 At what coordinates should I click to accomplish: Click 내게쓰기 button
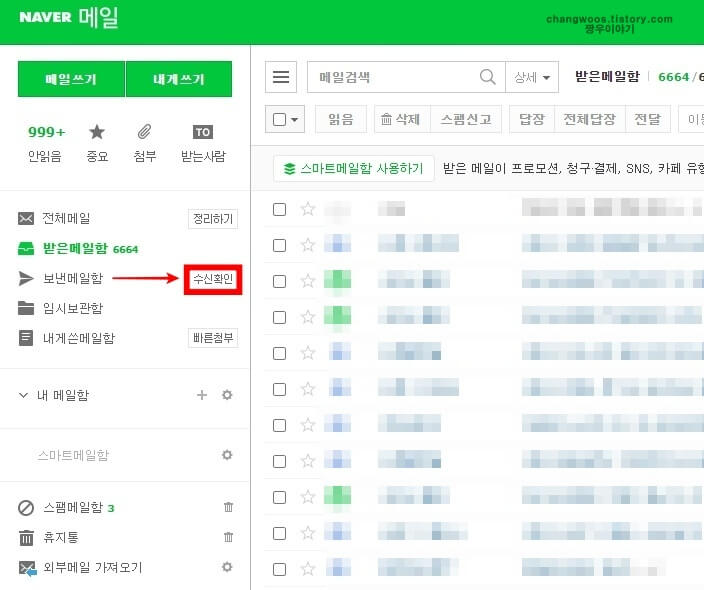(x=179, y=79)
